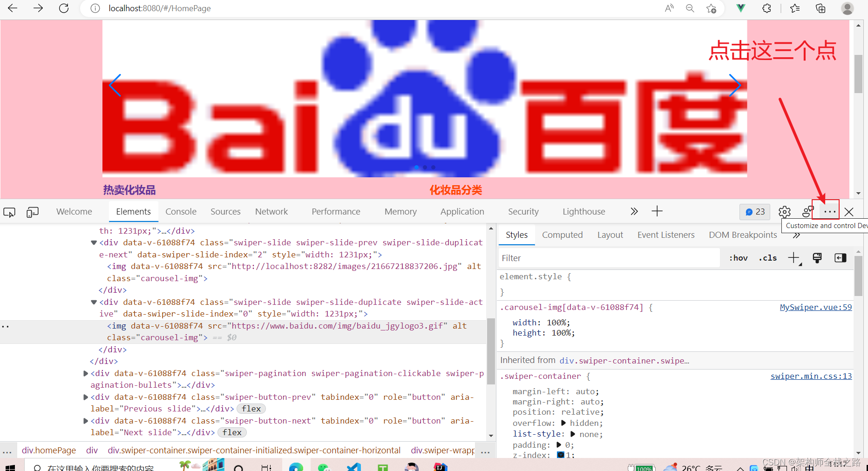Expand the overflow property shorthand
868x471 pixels.
tap(563, 423)
